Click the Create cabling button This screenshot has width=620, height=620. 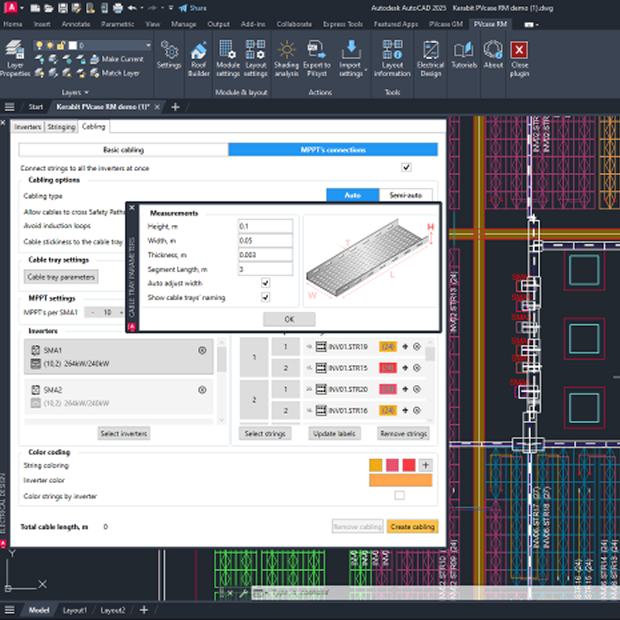(412, 526)
